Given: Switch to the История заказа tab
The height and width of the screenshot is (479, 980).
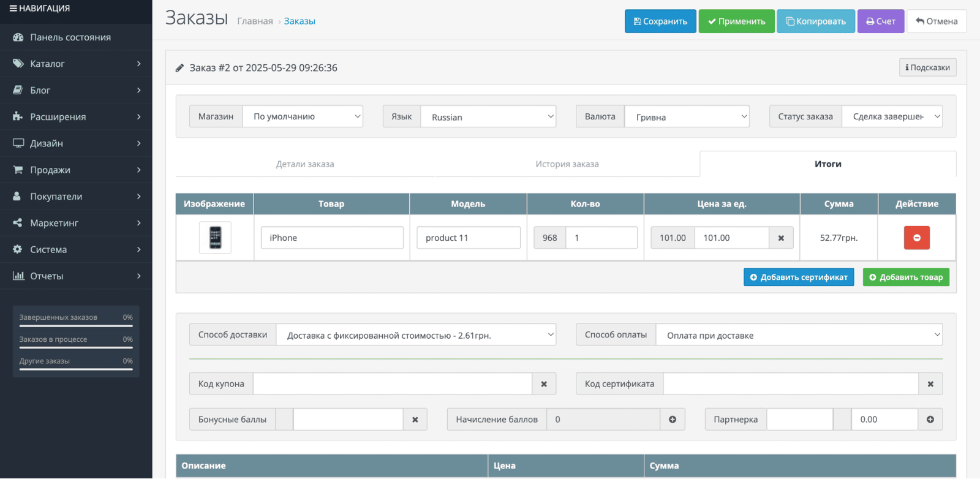Looking at the screenshot, I should point(567,164).
